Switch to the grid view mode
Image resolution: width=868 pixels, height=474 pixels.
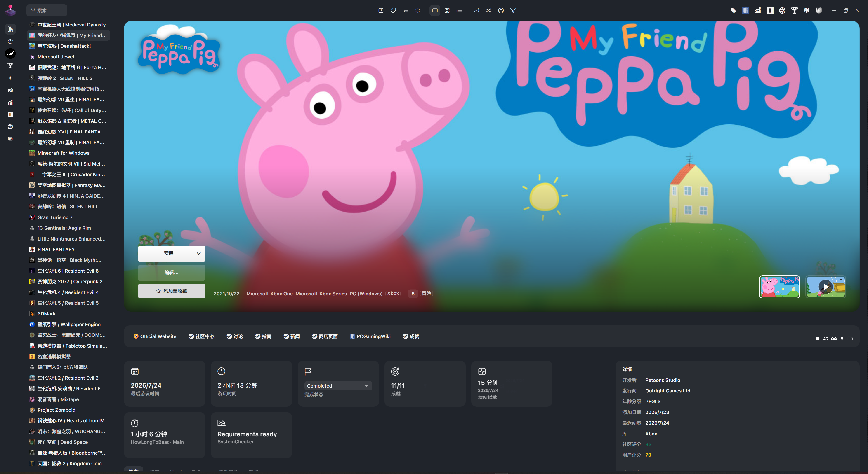(447, 10)
